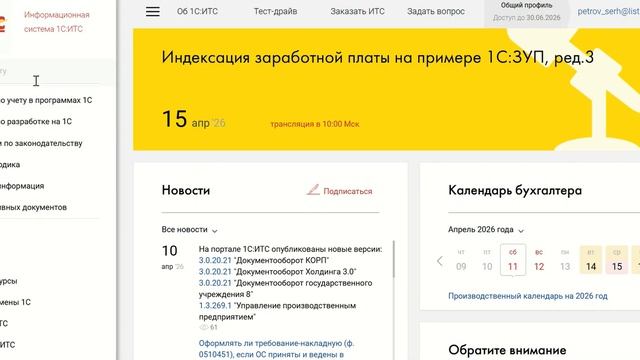The image size is (640, 360).
Task: Select calendar day вс 12
Action: tap(539, 260)
